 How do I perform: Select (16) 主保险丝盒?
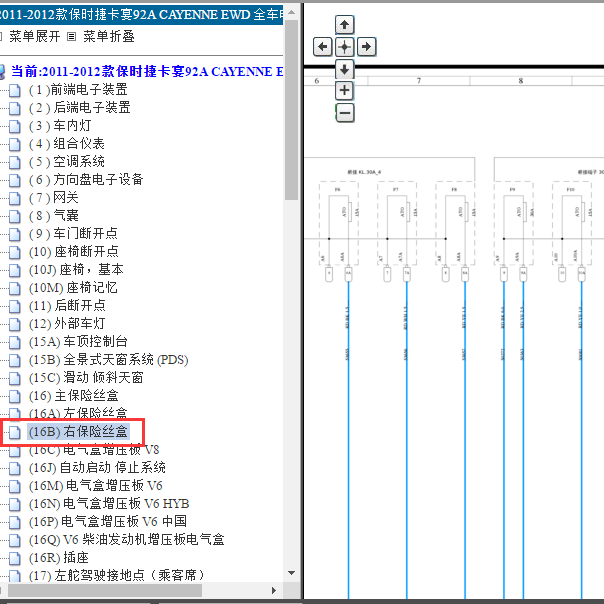[74, 396]
